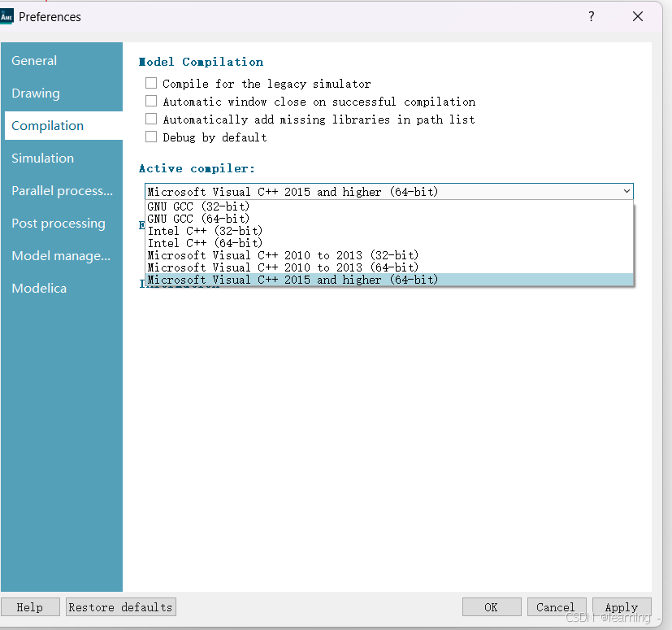Enable Debug by default checkbox
Image resolution: width=672 pixels, height=630 pixels.
(x=151, y=137)
